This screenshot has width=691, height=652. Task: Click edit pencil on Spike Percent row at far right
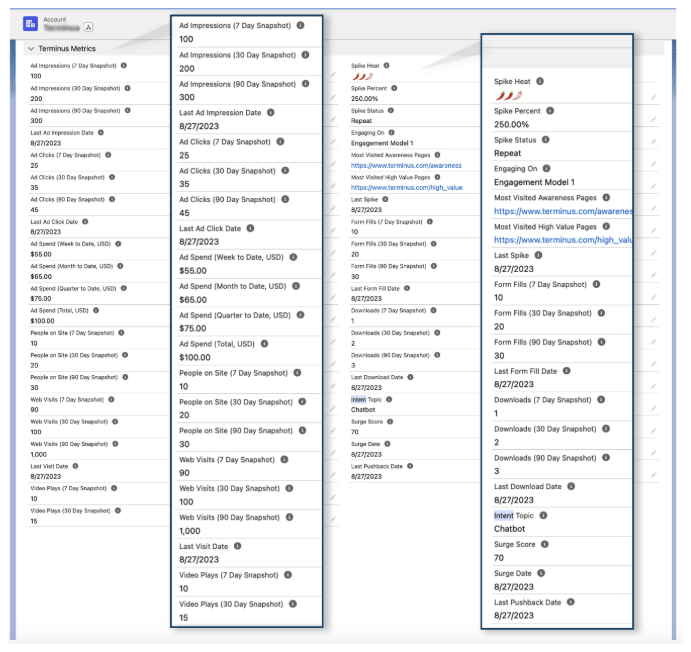(x=654, y=97)
